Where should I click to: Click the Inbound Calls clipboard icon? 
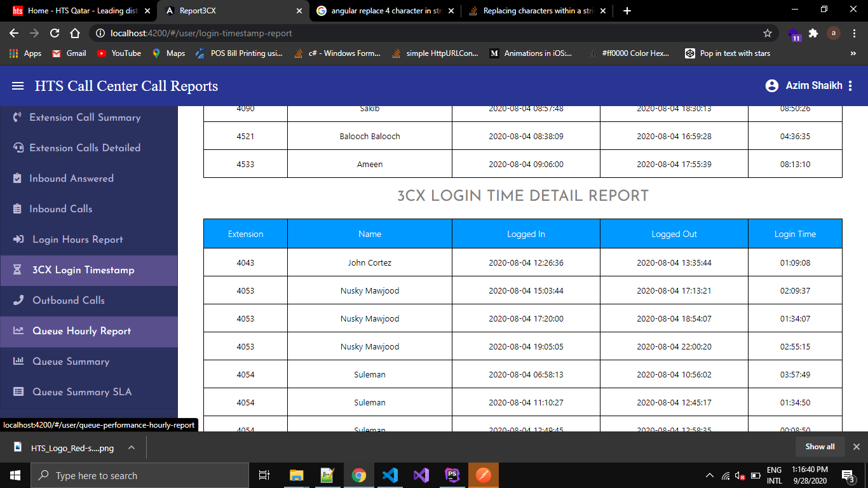(17, 209)
